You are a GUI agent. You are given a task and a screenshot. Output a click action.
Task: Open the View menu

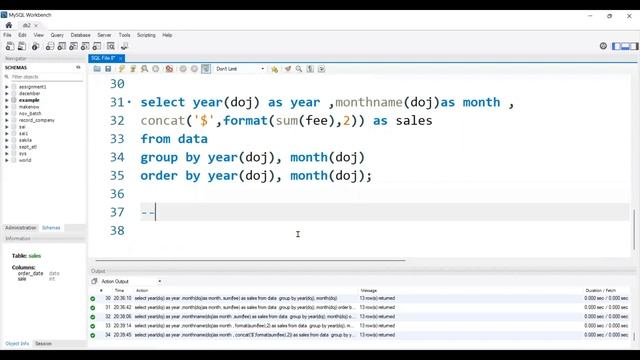(x=38, y=35)
